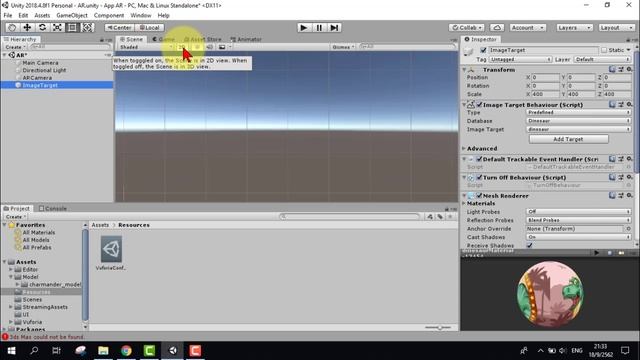Open Transform component gear menu
Viewport: 640px width, 360px height.
pyautogui.click(x=629, y=69)
